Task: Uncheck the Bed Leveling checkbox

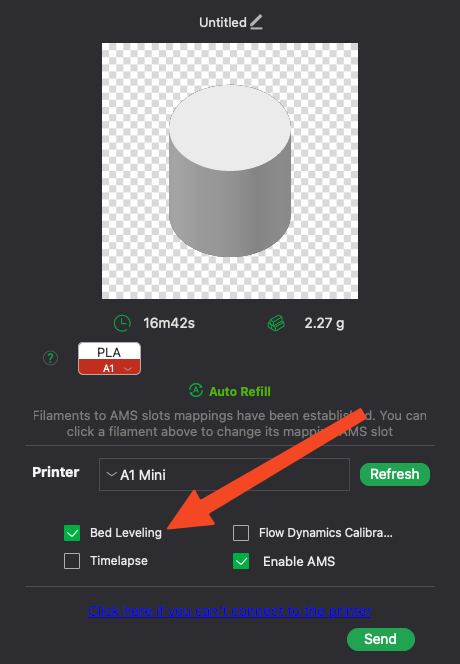Action: [x=72, y=533]
